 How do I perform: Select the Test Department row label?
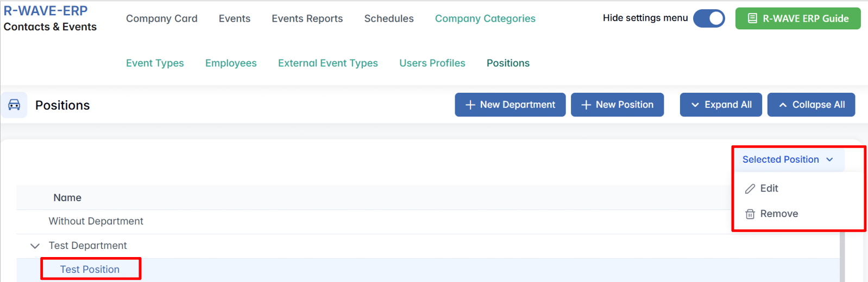[87, 246]
